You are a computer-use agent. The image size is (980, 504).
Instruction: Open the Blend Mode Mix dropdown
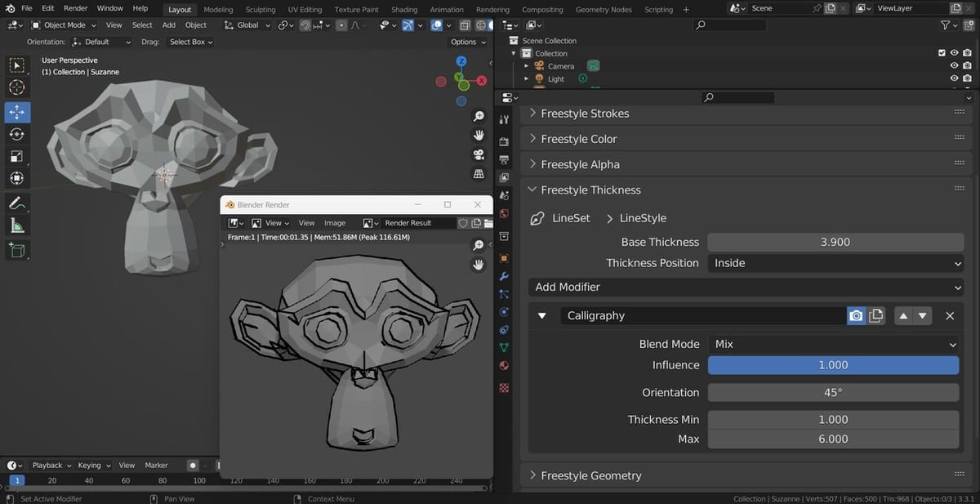click(x=833, y=344)
